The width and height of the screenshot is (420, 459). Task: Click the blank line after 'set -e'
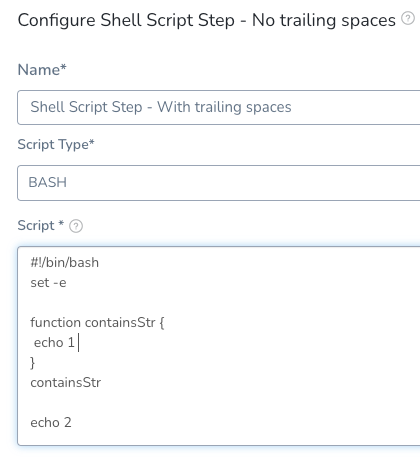tap(133, 303)
